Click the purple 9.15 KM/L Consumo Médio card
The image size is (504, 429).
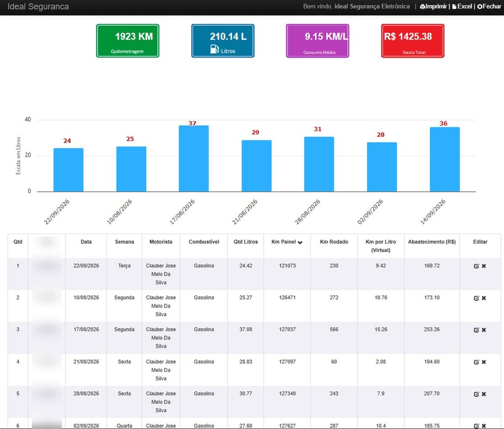click(317, 41)
